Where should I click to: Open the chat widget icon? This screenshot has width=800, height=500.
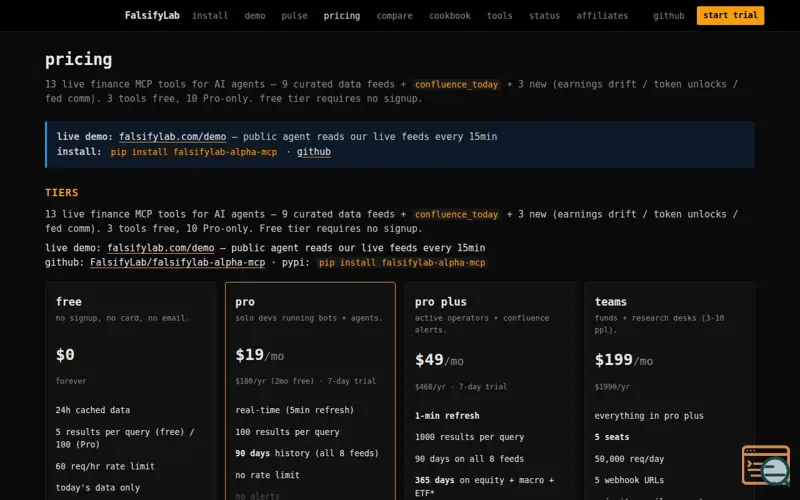(766, 465)
